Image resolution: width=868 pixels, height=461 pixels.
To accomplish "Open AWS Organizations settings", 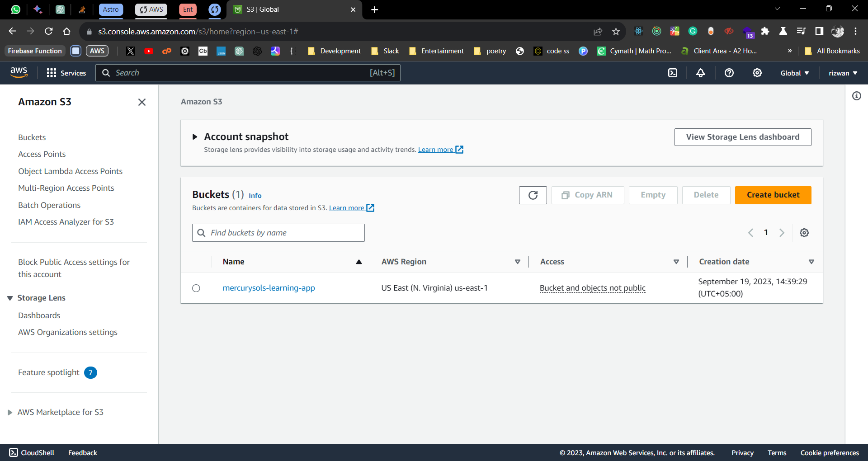I will click(x=68, y=332).
